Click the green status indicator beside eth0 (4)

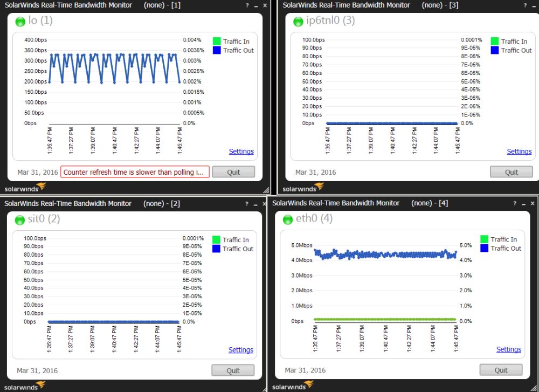(288, 219)
